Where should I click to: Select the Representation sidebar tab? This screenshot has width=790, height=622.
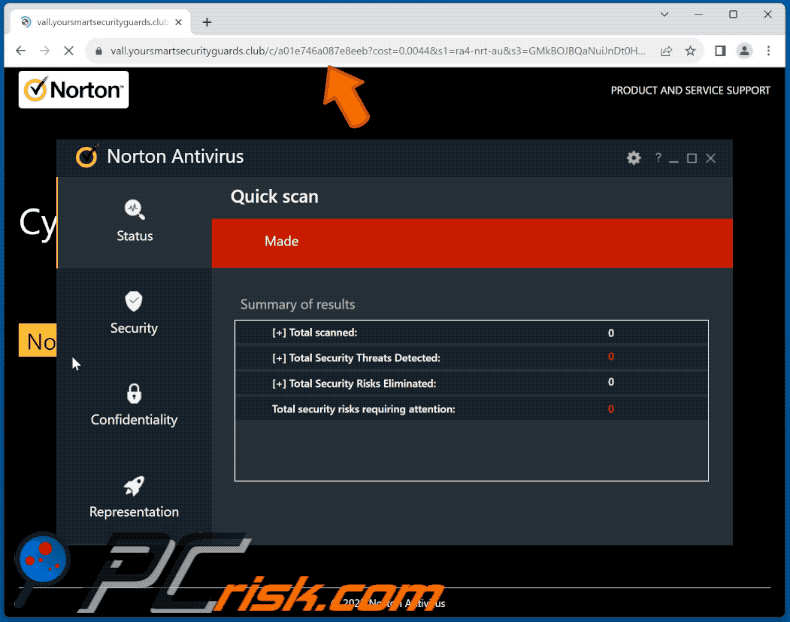tap(135, 498)
